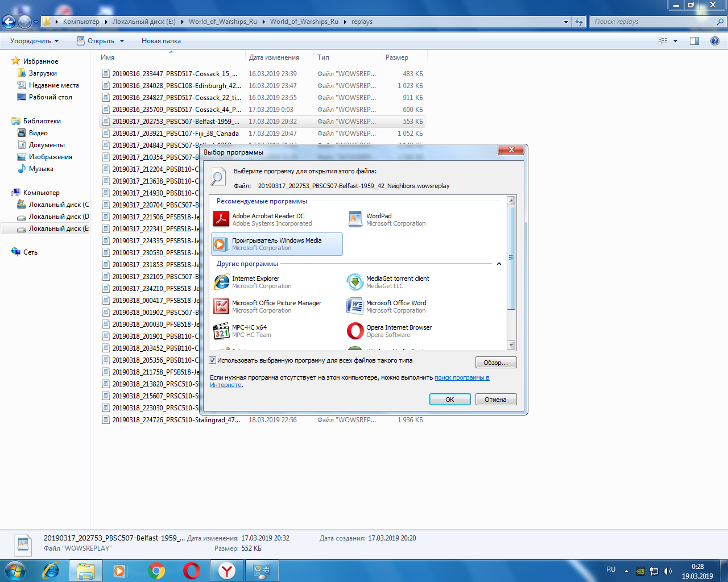Open Музыка library
This screenshot has height=582, width=728.
pyautogui.click(x=41, y=169)
